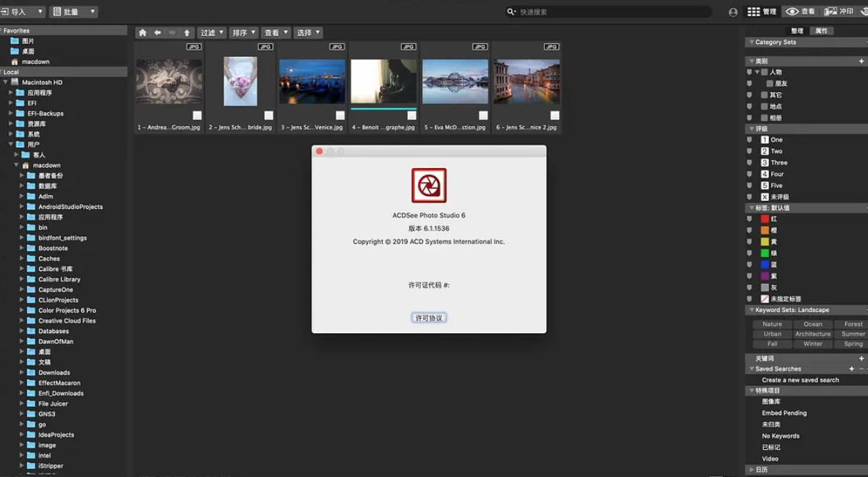868x477 pixels.
Task: Select the CaptureOne folder in tree
Action: 56,290
